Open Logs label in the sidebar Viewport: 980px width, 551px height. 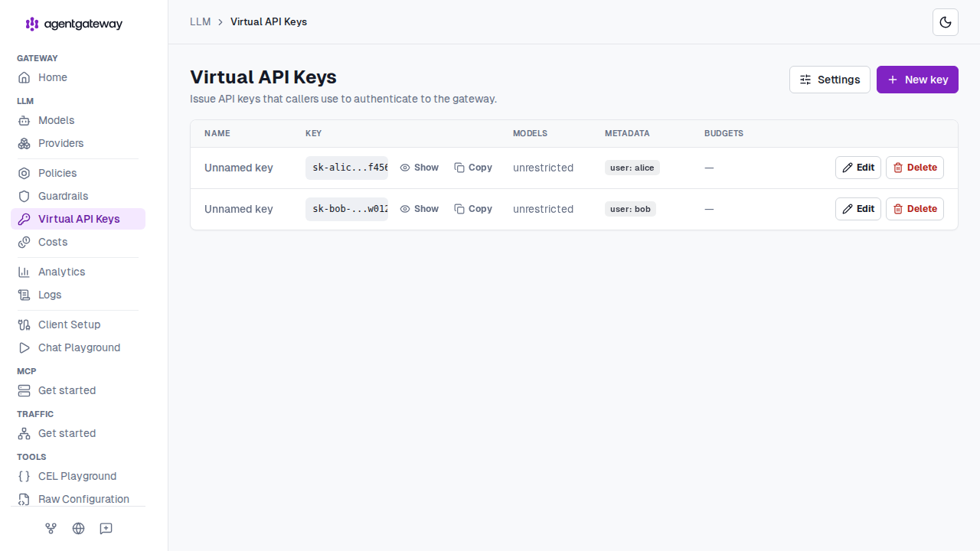click(x=50, y=295)
